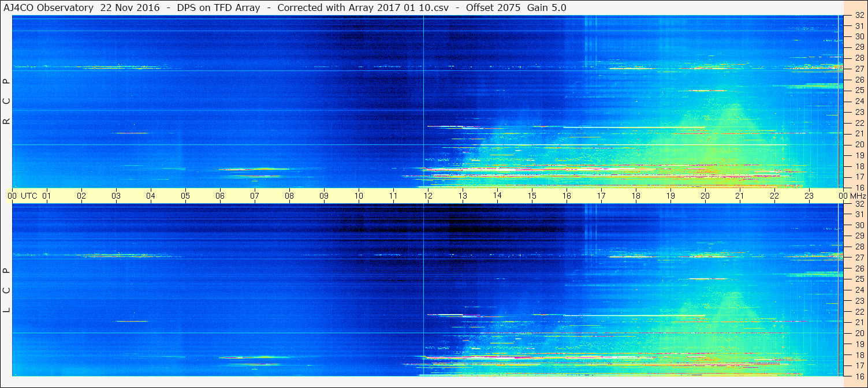Select the 17 MHz label on the RCP scale
Image resolution: width=868 pixels, height=388 pixels.
point(859,177)
